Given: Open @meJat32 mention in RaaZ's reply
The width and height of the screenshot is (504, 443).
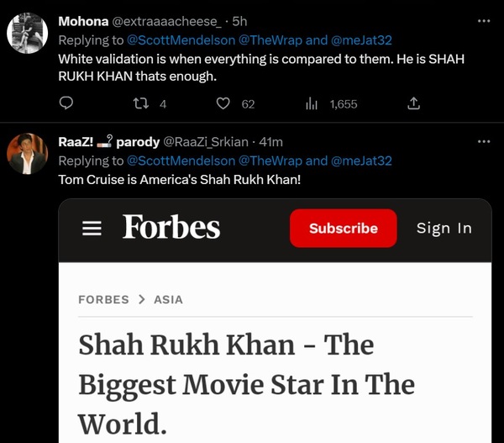Looking at the screenshot, I should [x=362, y=161].
